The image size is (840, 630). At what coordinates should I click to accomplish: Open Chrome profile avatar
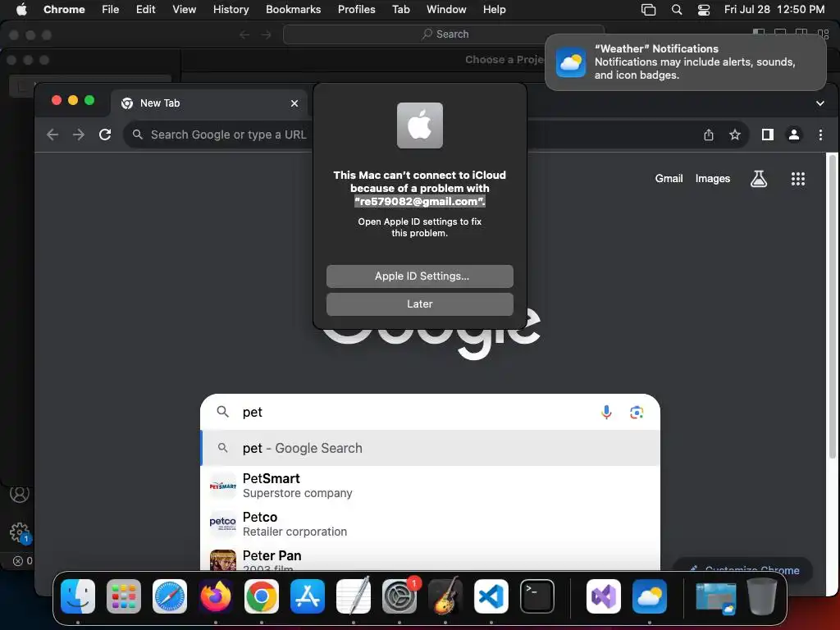(x=794, y=135)
